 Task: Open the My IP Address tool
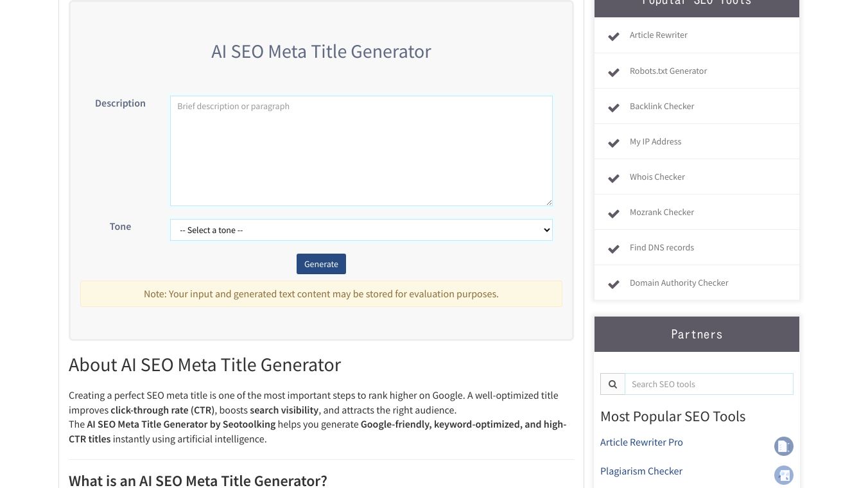(655, 141)
